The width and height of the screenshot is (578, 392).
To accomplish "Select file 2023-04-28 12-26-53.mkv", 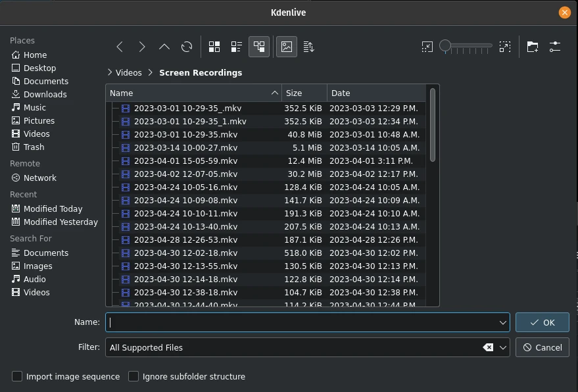I will tap(186, 239).
